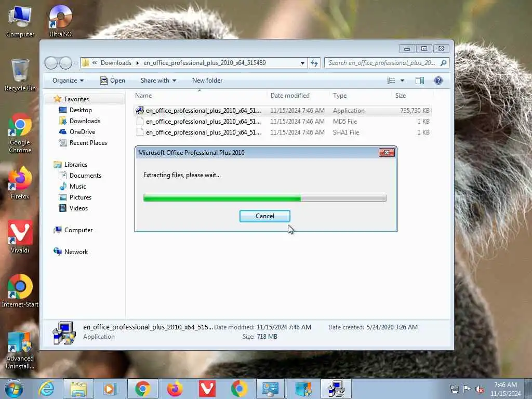The height and width of the screenshot is (399, 532).
Task: Open Windows Media Player from taskbar
Action: pyautogui.click(x=110, y=389)
